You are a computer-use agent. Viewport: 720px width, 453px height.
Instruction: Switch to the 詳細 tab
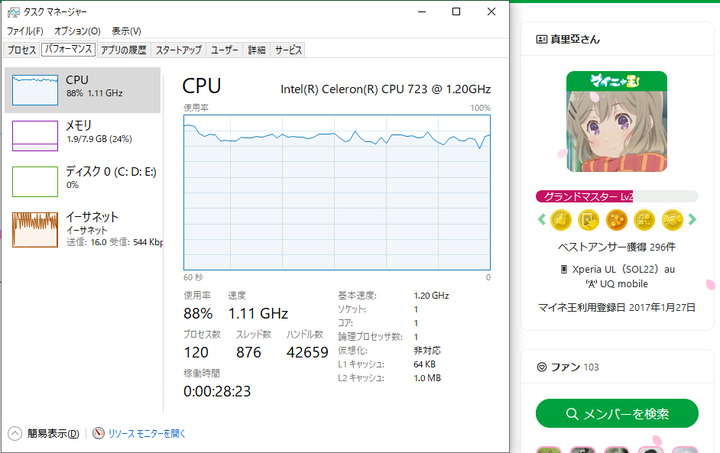(x=257, y=50)
